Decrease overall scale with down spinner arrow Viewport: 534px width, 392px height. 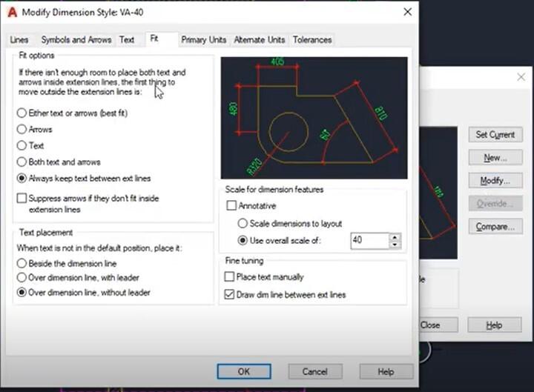point(395,245)
